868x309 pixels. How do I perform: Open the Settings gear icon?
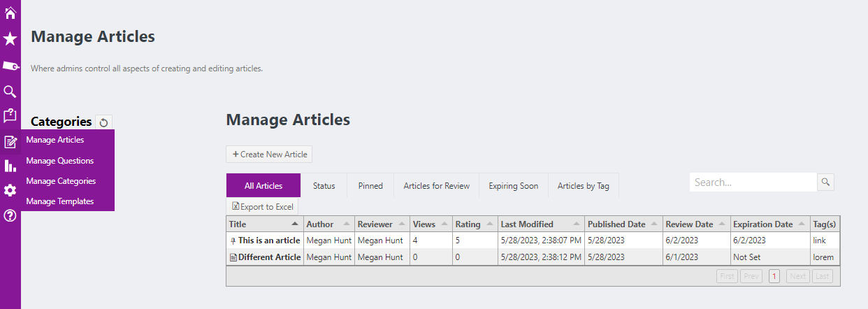pyautogui.click(x=10, y=190)
